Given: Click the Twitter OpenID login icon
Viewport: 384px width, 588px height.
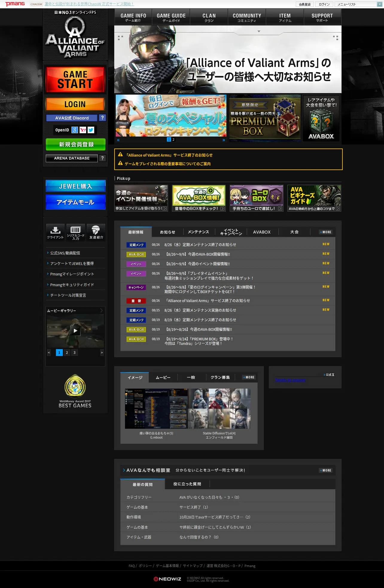Looking at the screenshot, I should click(x=91, y=130).
